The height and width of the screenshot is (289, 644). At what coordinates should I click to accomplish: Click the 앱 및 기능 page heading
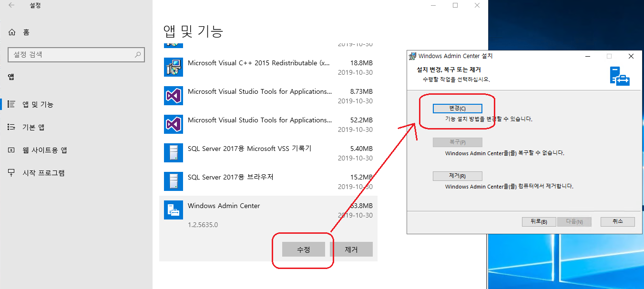coord(194,31)
